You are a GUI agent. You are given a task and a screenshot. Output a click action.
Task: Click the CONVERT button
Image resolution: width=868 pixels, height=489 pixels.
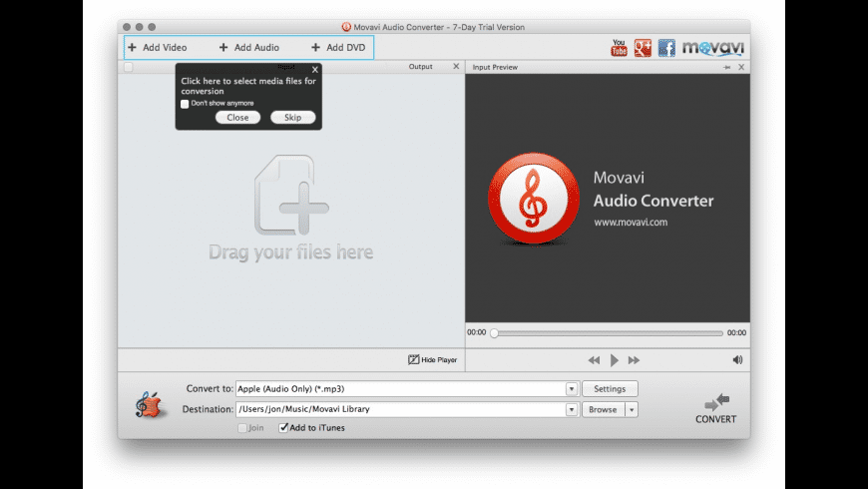(x=716, y=409)
